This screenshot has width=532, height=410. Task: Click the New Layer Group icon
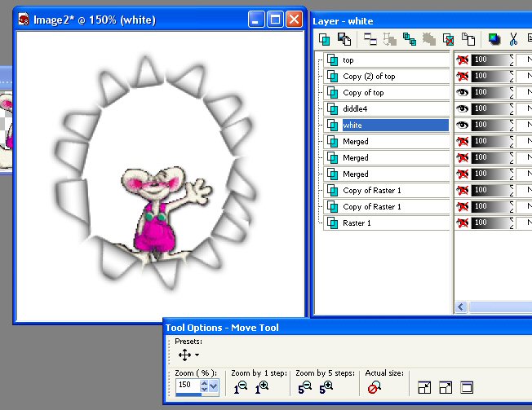tap(370, 39)
